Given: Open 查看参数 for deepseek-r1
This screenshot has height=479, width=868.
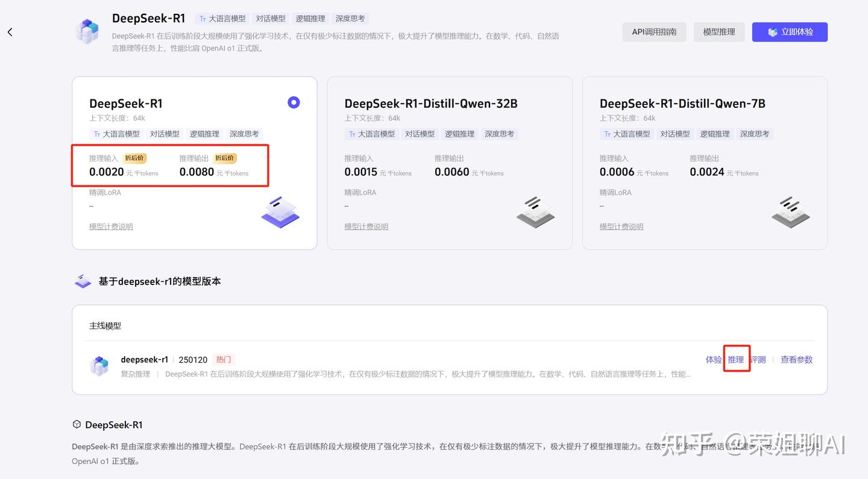Looking at the screenshot, I should point(796,359).
